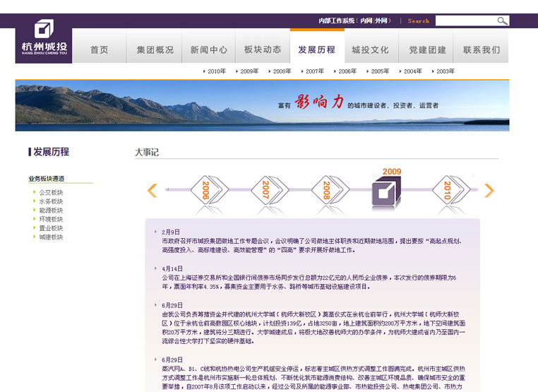Open the 首页 navigation tab
This screenshot has height=392, width=538.
pos(100,50)
